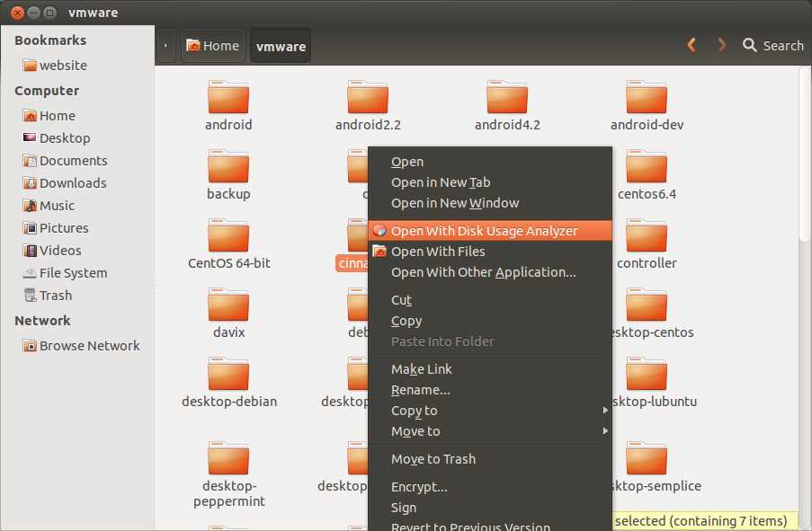The width and height of the screenshot is (812, 531).
Task: Choose Sign from the context menu
Action: coord(490,508)
